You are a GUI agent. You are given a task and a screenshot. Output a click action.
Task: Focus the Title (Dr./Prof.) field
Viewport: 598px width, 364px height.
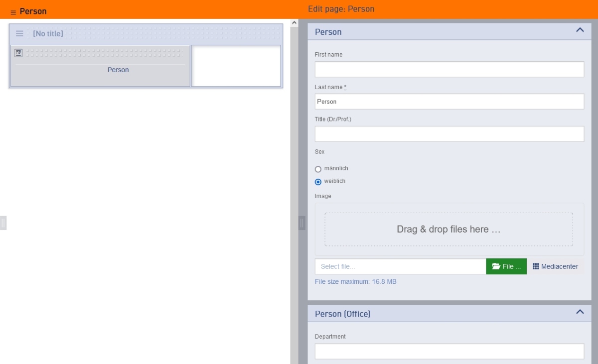(449, 134)
